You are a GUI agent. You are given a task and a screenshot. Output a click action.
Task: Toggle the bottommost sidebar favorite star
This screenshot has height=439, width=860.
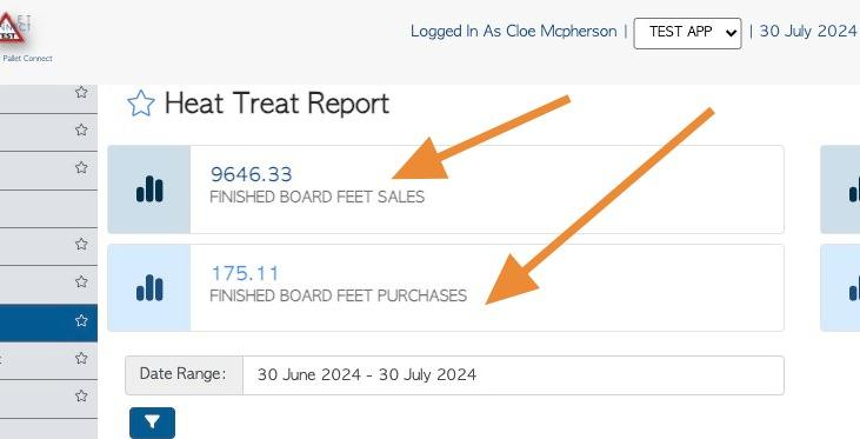tap(81, 396)
